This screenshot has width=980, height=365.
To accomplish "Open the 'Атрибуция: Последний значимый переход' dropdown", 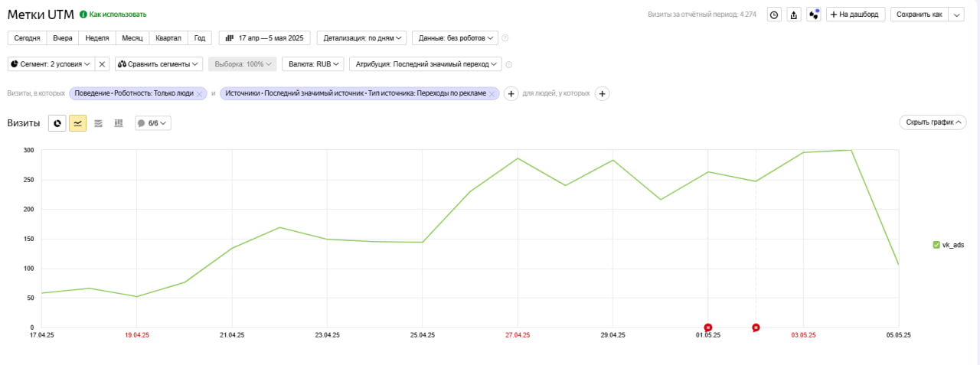I will [x=428, y=64].
